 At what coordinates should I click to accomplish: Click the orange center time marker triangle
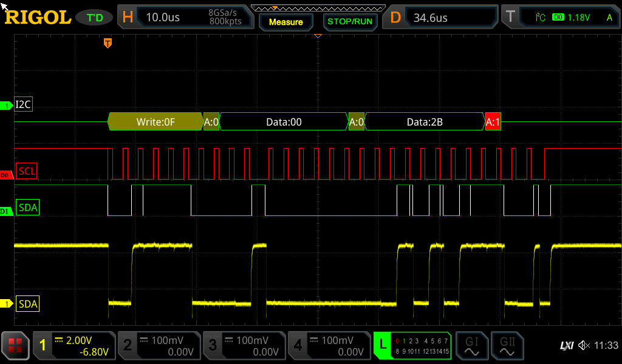coord(318,36)
